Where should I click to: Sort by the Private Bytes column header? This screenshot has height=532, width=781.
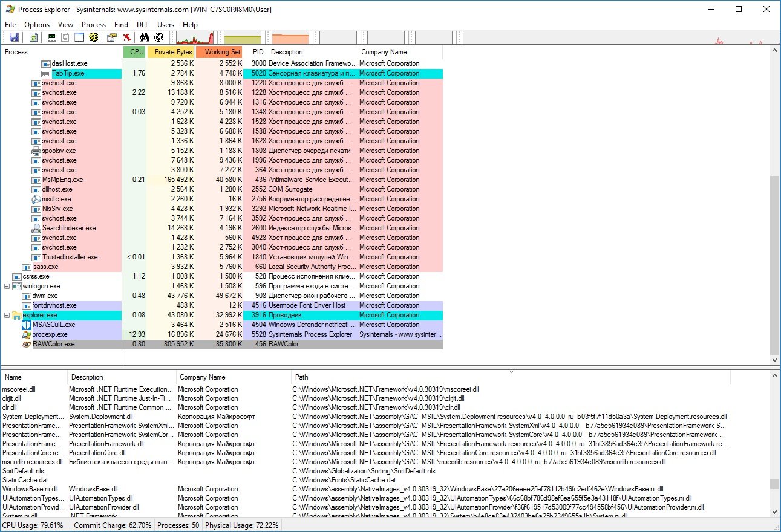coord(173,52)
